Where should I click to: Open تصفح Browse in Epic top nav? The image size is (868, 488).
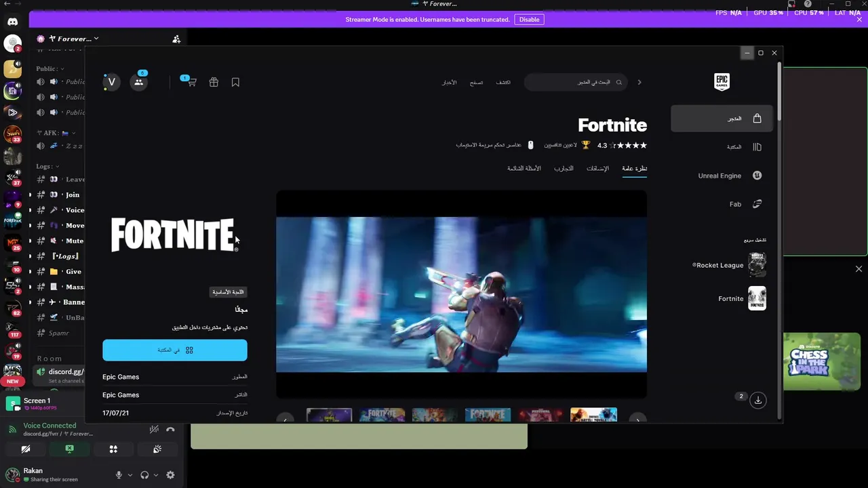tap(476, 82)
